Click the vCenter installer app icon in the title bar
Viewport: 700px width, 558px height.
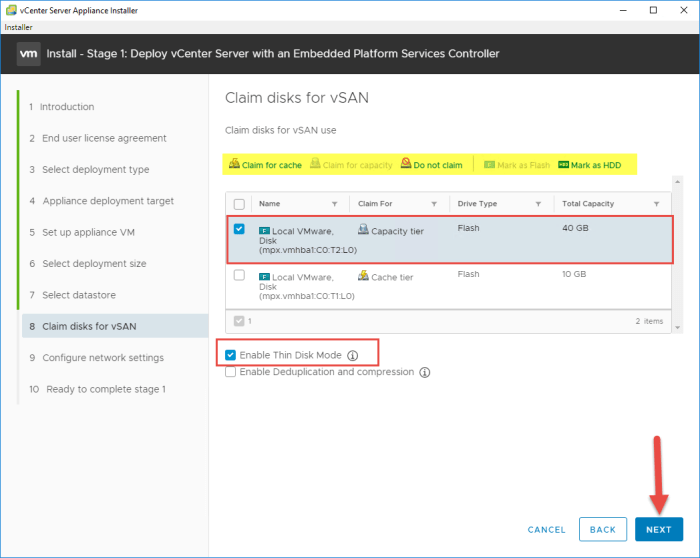click(11, 10)
